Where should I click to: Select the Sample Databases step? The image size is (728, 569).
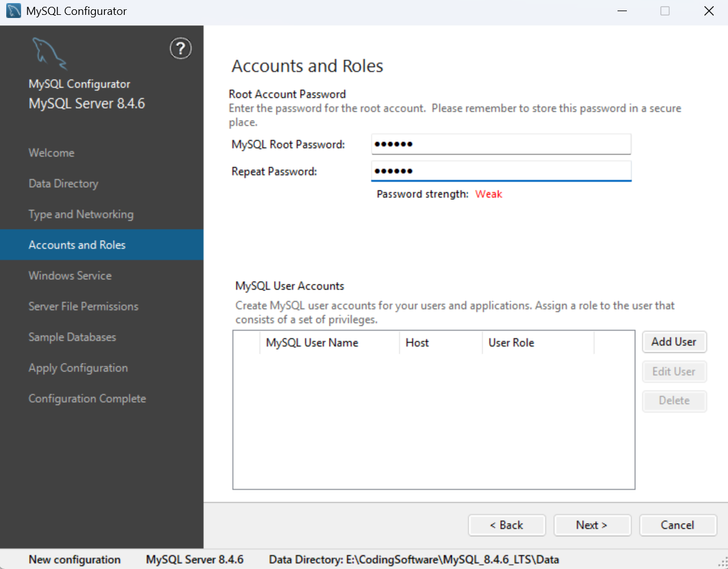point(72,337)
